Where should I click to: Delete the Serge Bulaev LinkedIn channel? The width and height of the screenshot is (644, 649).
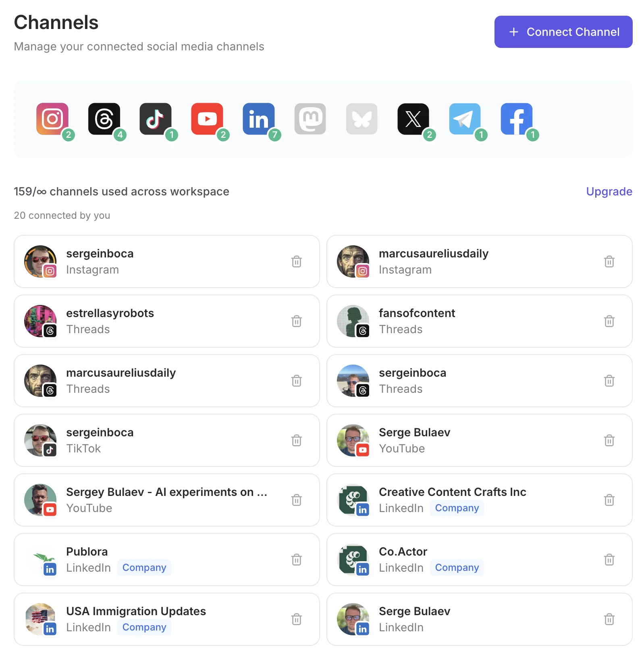point(609,619)
